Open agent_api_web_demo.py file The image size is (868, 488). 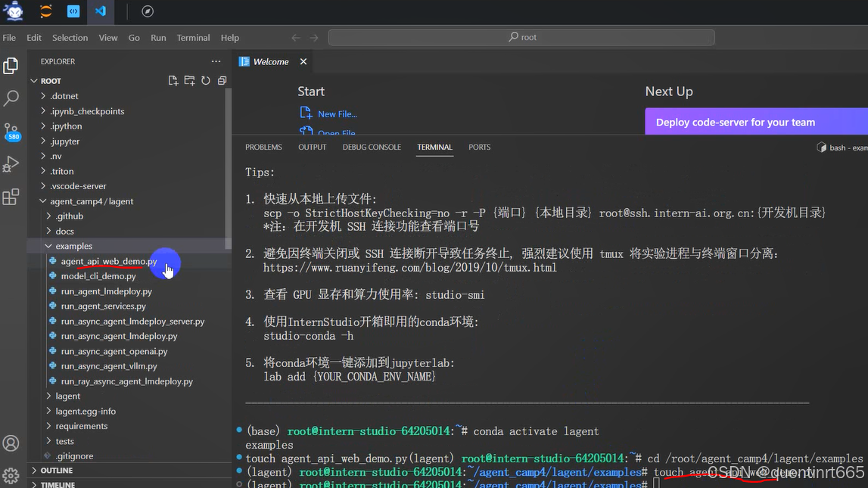coord(108,260)
